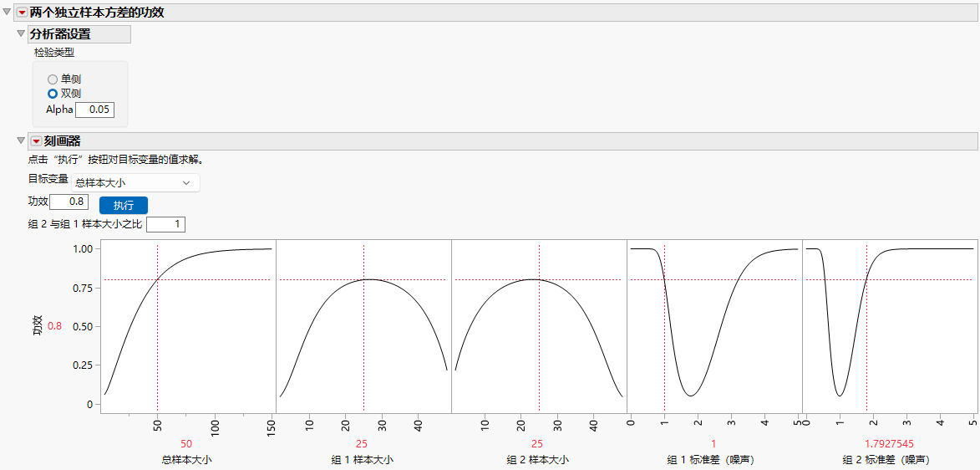Click the vertical red line in 组 1 标准差 plot
Screen dimensions: 980x470
(x=664, y=326)
